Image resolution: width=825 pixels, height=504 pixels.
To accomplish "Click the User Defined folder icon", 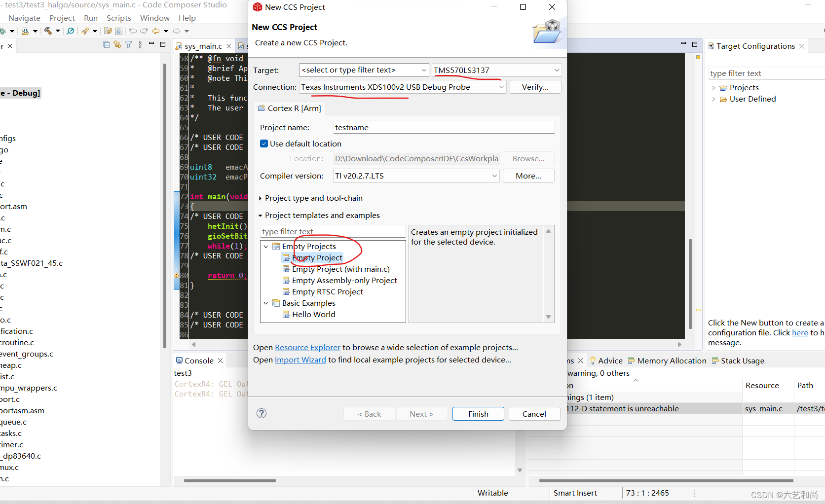I will [723, 99].
